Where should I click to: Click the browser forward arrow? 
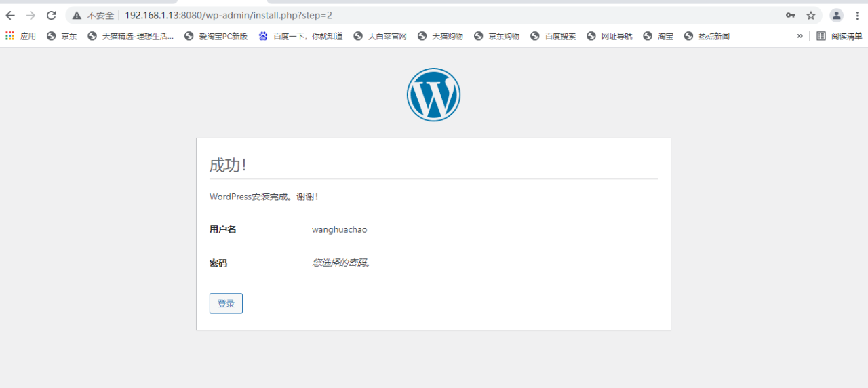point(31,15)
